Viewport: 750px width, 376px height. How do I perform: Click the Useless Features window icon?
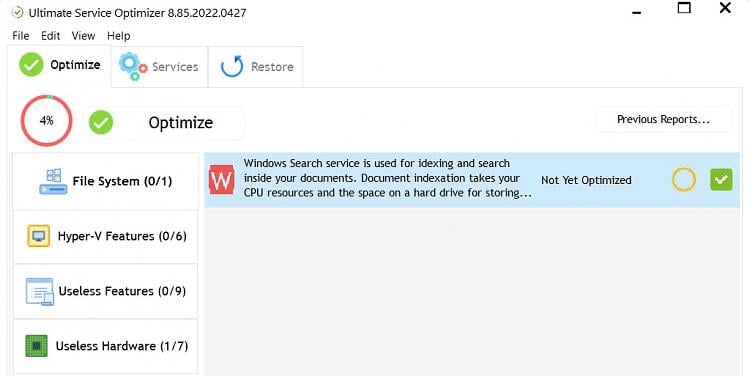(40, 291)
